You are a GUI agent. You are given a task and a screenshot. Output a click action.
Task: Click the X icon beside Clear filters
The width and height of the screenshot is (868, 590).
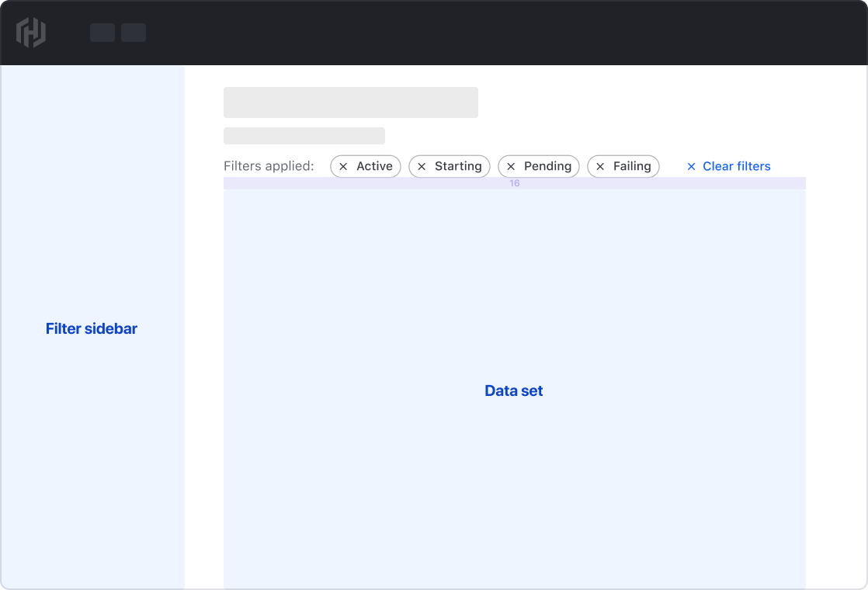pos(691,166)
